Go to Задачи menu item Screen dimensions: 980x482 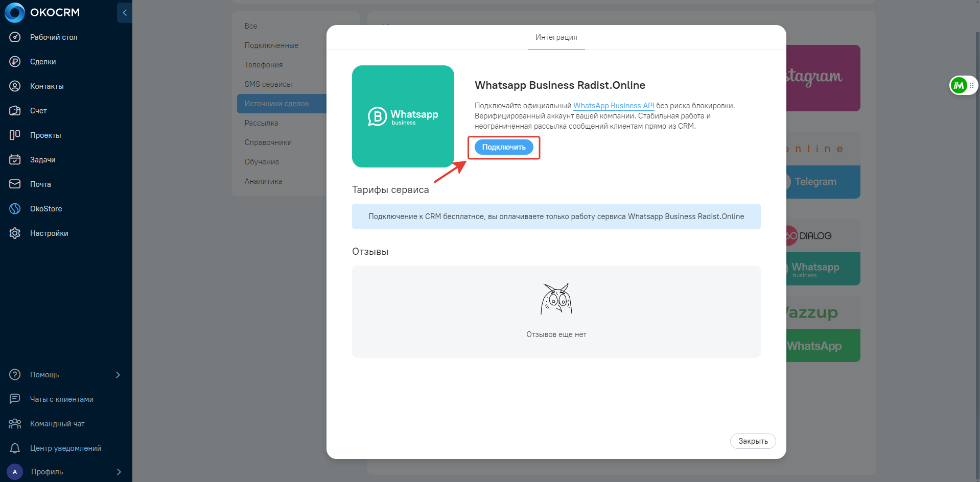(x=43, y=160)
